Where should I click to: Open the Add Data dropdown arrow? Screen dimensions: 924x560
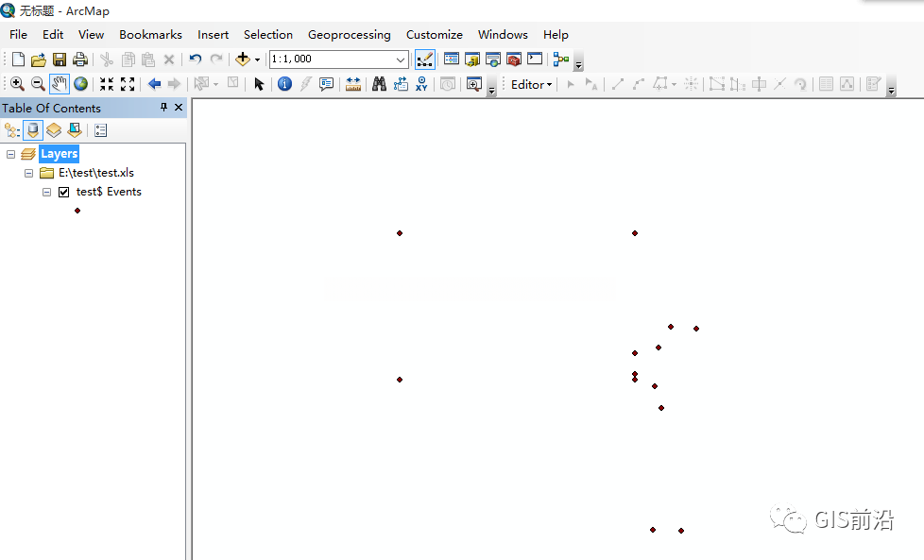pyautogui.click(x=258, y=59)
